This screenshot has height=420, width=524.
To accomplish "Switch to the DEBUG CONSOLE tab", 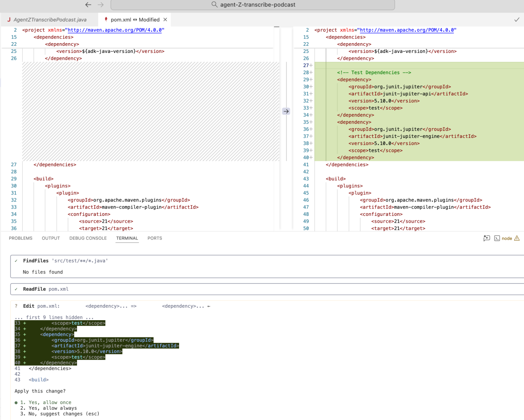I will coord(88,238).
